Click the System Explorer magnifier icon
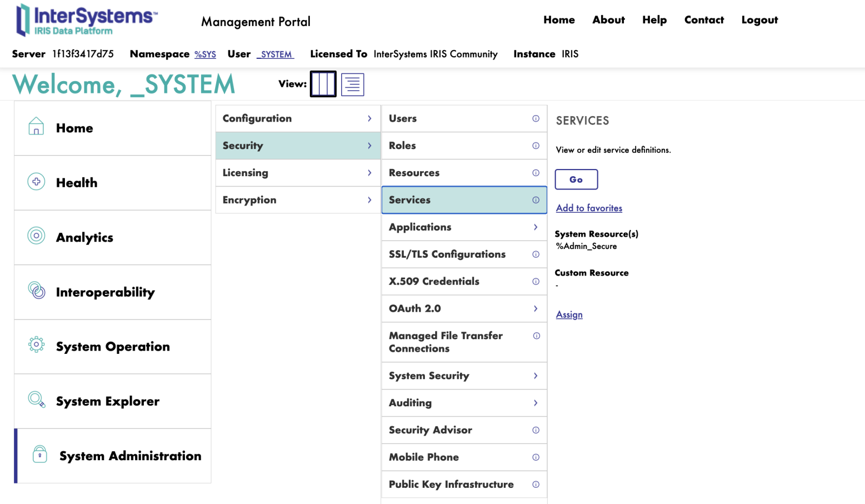Viewport: 865px width, 504px height. pyautogui.click(x=36, y=400)
